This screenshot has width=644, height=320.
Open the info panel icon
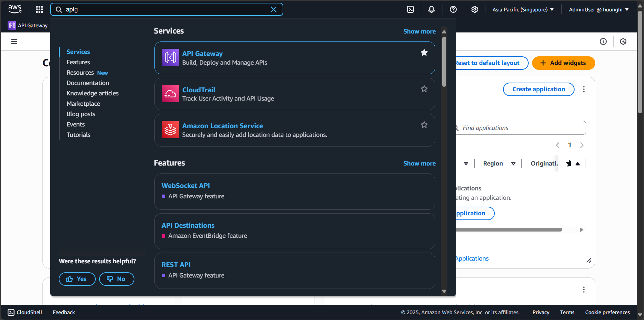click(603, 41)
